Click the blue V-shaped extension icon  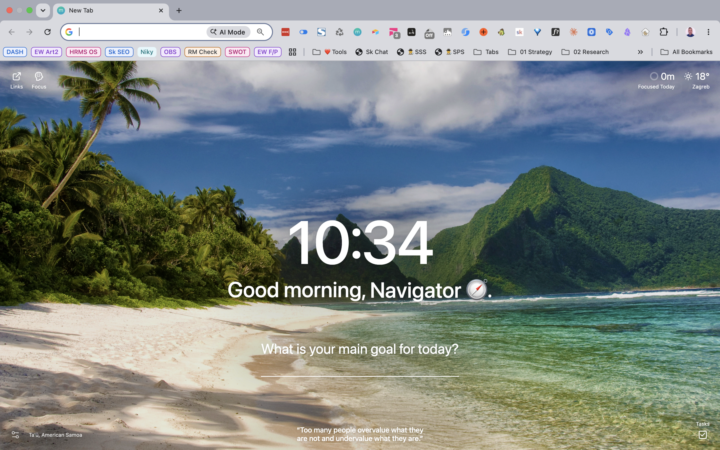(537, 32)
